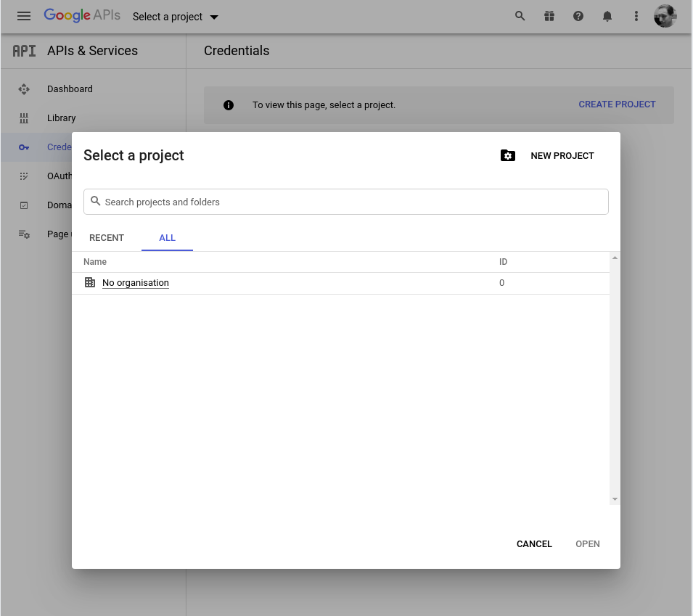Open the more options three-dot menu
Image resolution: width=693 pixels, height=616 pixels.
[636, 16]
